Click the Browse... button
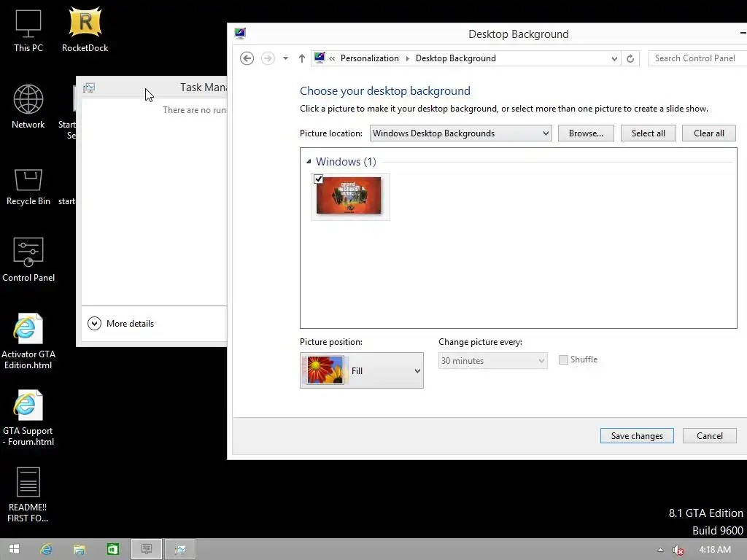This screenshot has height=560, width=747. [586, 133]
